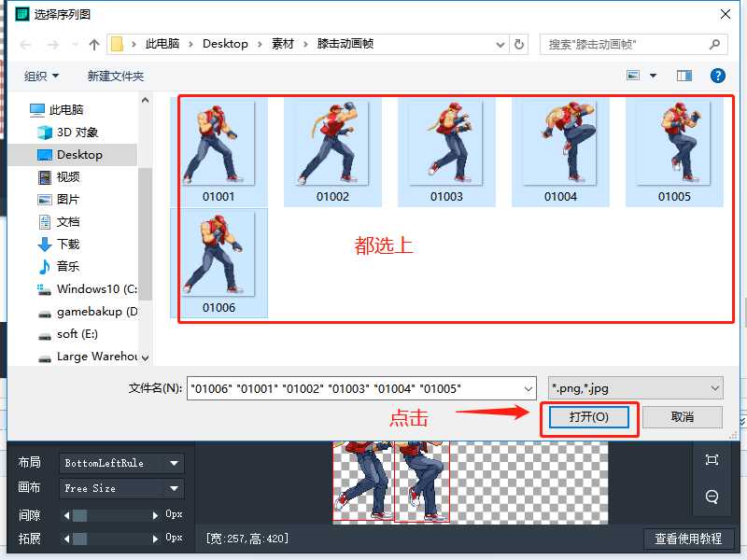Expand the breadcrumb arrow after Desktop

point(260,44)
